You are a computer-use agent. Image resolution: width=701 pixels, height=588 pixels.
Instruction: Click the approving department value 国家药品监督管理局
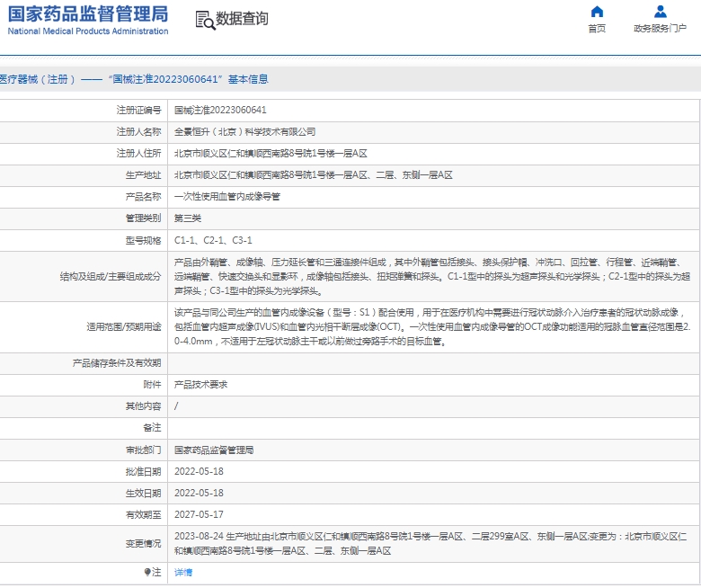click(214, 450)
